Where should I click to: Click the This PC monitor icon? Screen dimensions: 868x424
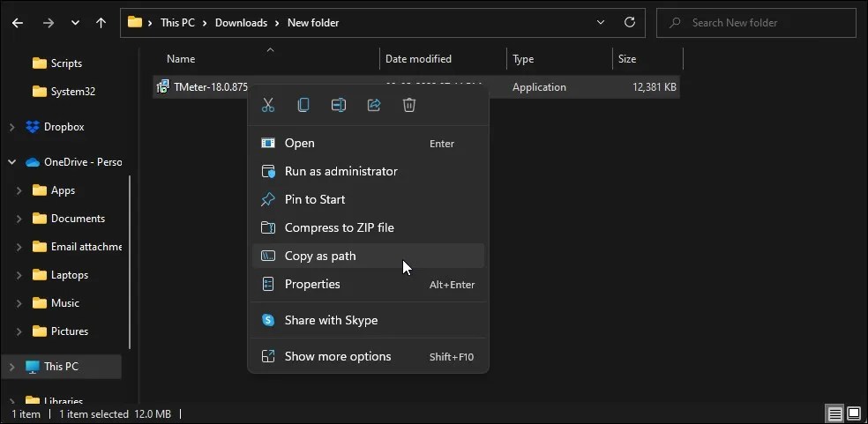pyautogui.click(x=33, y=367)
